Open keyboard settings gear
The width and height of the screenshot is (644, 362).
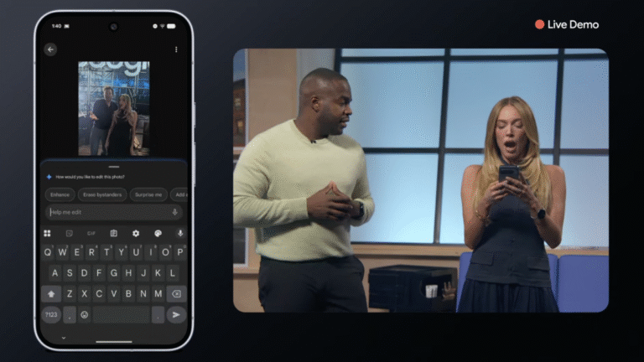point(136,234)
